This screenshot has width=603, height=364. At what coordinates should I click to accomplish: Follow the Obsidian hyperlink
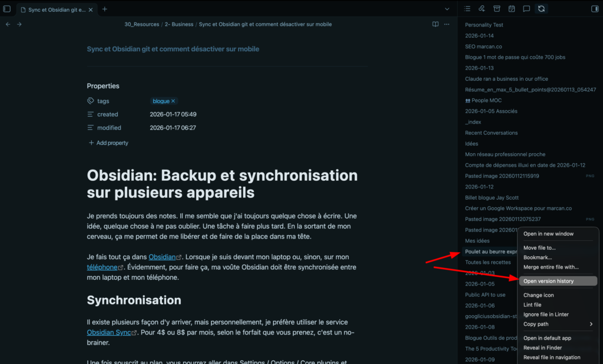[162, 257]
